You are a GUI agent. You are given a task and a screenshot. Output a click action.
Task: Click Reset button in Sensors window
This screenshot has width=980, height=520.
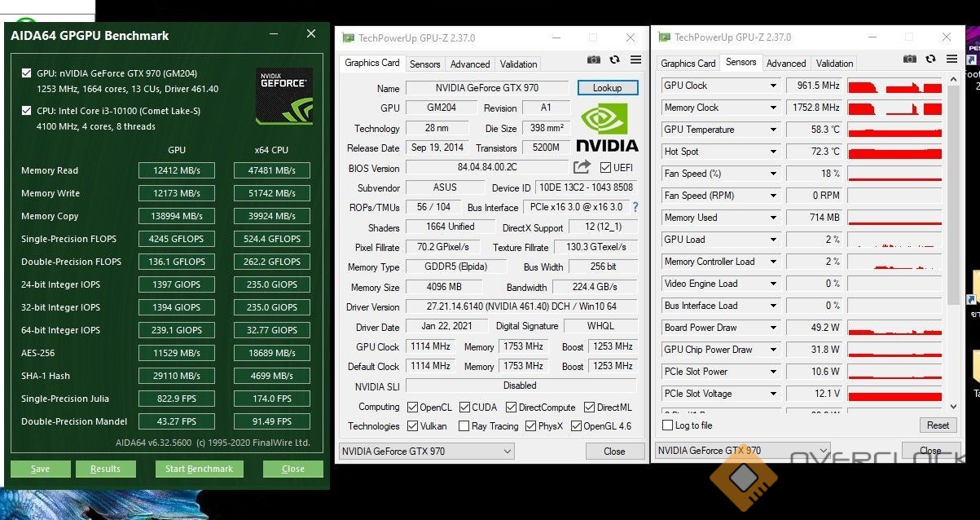pyautogui.click(x=938, y=425)
